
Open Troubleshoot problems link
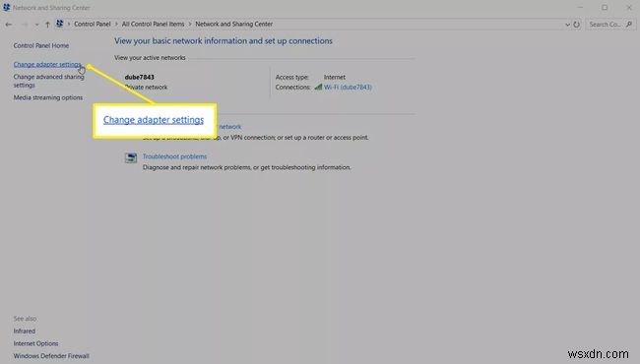(174, 156)
